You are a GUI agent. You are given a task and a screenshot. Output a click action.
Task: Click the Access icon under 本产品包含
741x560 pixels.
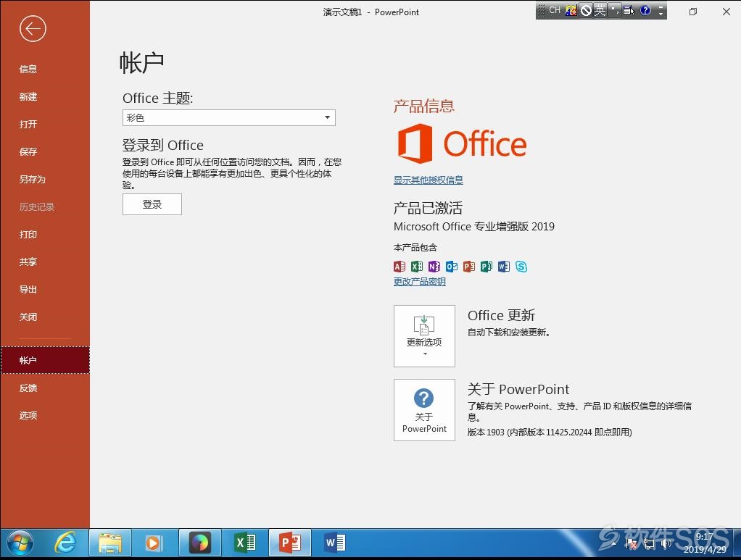pos(400,267)
